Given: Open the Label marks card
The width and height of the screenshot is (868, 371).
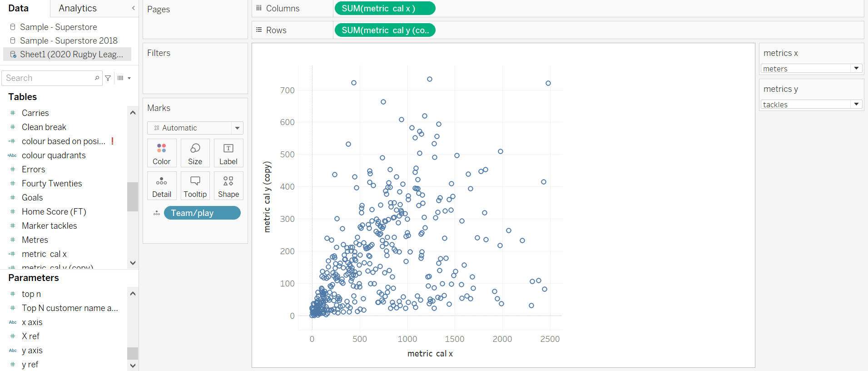Looking at the screenshot, I should [x=228, y=153].
